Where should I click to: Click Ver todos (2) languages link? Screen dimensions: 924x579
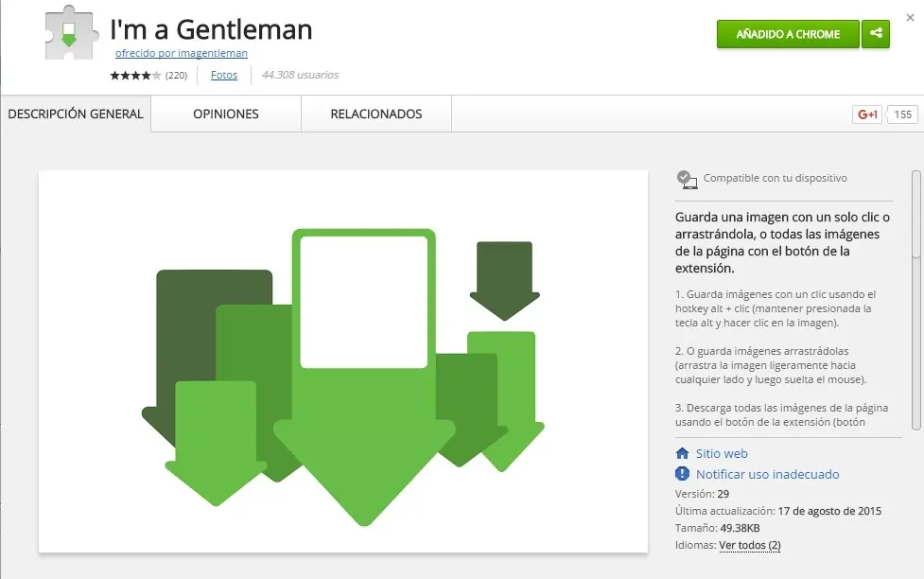tap(750, 545)
